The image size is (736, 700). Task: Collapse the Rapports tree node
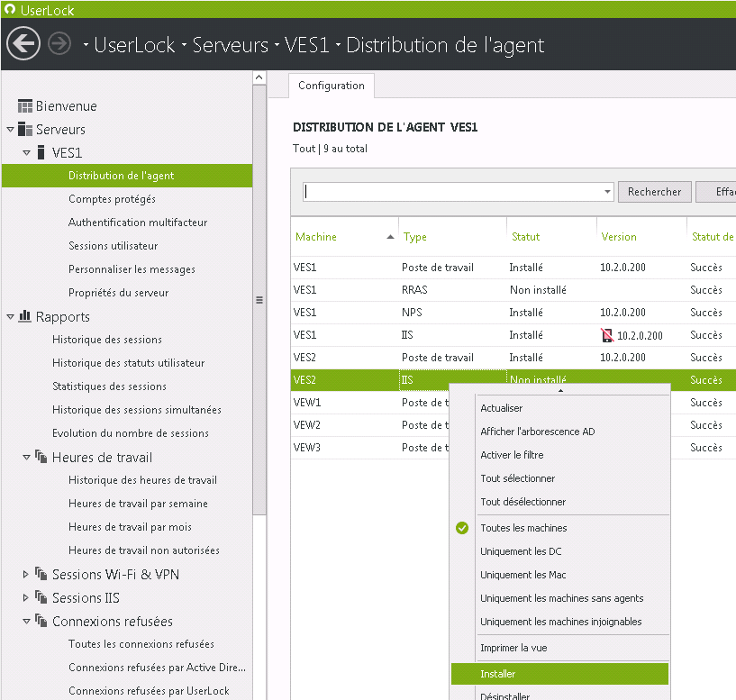point(10,317)
